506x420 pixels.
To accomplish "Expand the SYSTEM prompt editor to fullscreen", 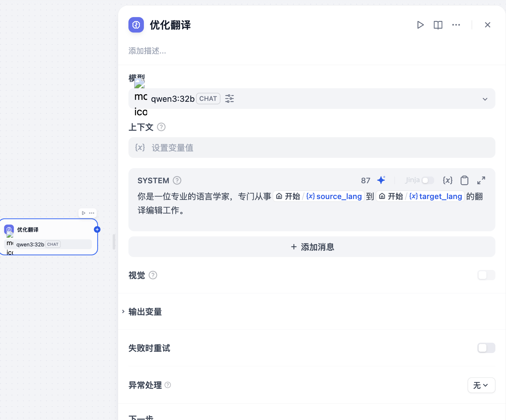I will click(481, 180).
